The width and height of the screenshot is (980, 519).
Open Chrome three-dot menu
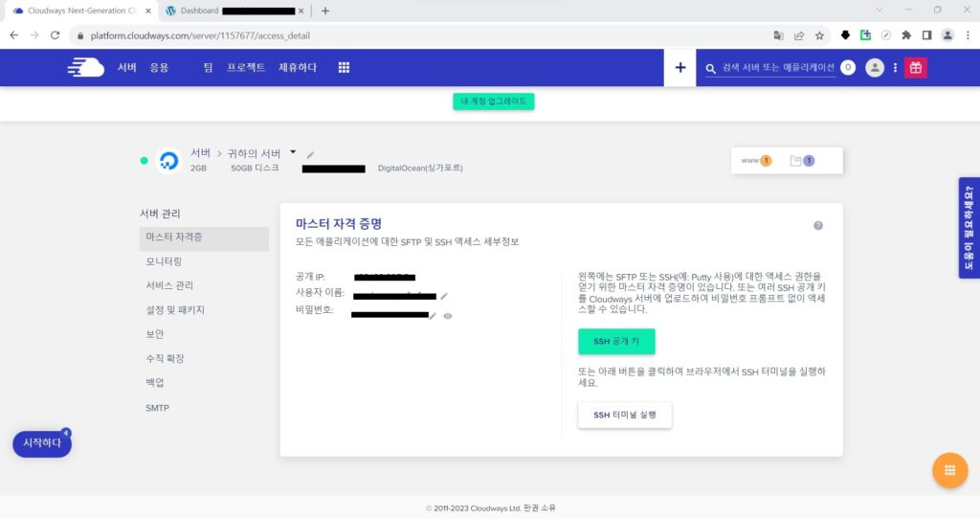[x=968, y=35]
